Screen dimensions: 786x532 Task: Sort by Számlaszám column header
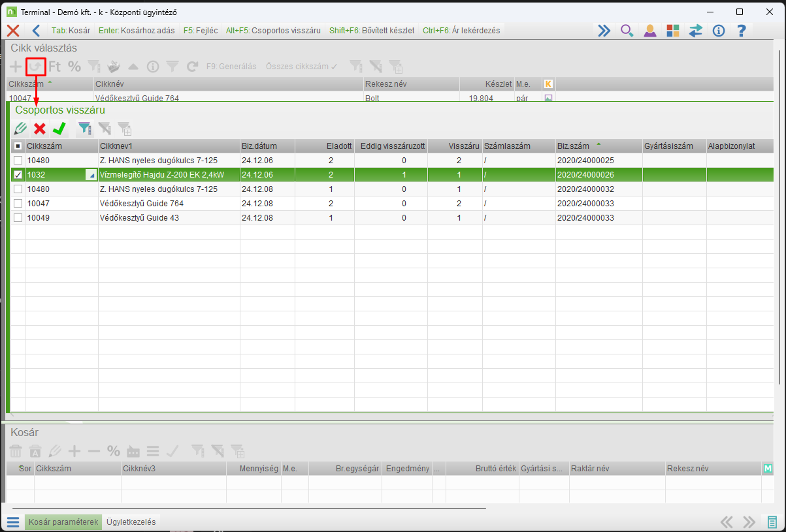518,146
